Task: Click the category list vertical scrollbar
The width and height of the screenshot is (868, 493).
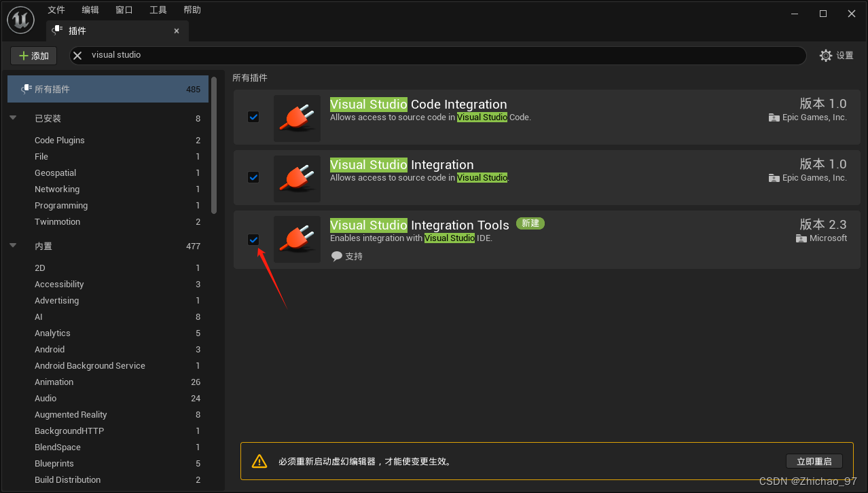Action: click(214, 144)
